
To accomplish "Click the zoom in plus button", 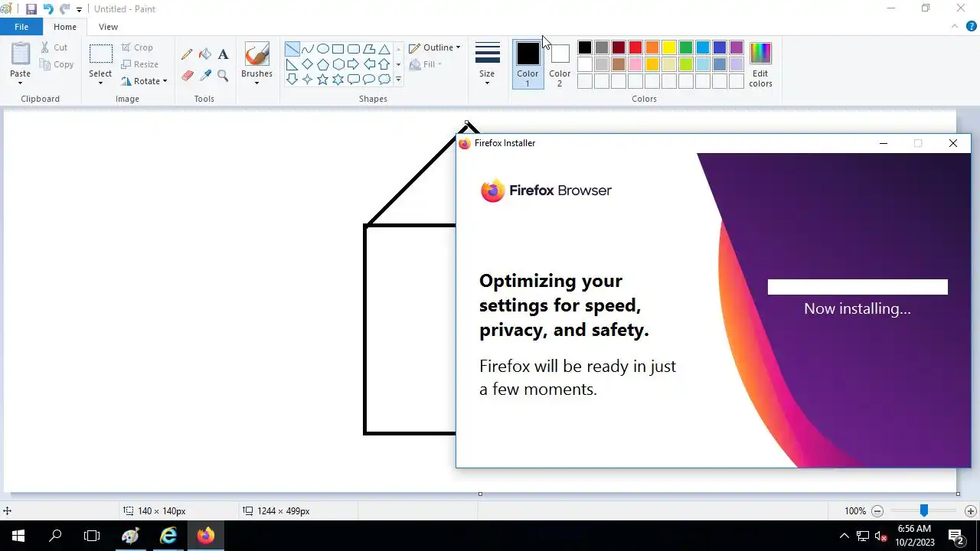I will pos(970,511).
